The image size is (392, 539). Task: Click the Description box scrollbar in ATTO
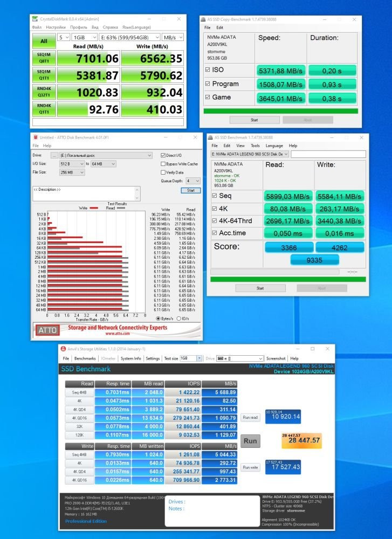coord(137,194)
